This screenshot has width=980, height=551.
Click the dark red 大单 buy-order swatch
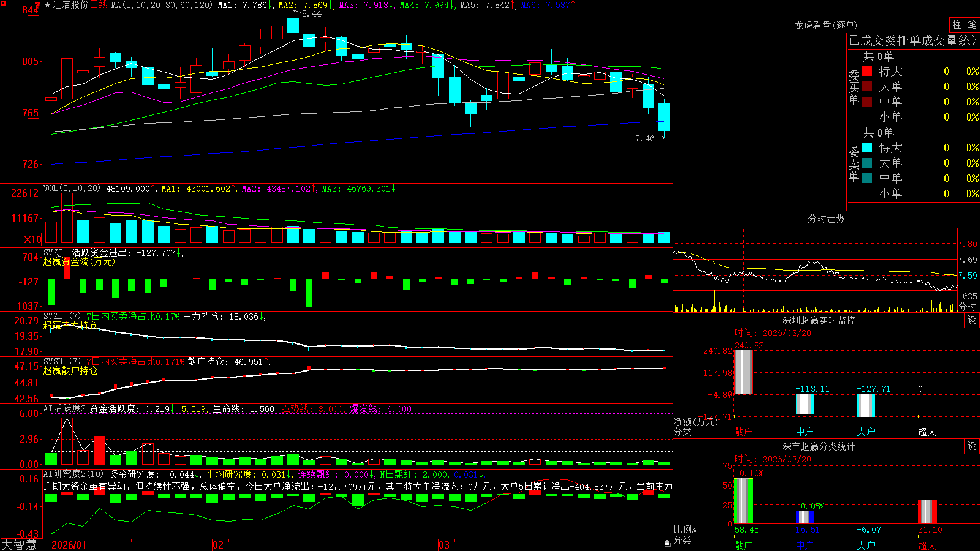867,86
